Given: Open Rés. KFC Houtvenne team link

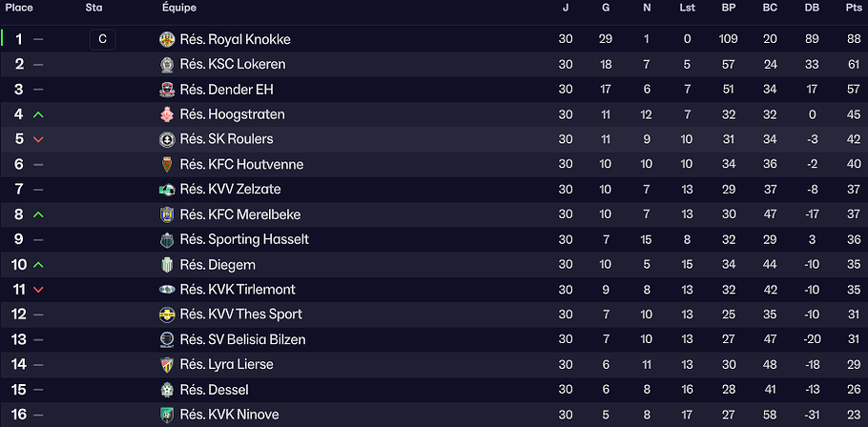Looking at the screenshot, I should point(241,164).
